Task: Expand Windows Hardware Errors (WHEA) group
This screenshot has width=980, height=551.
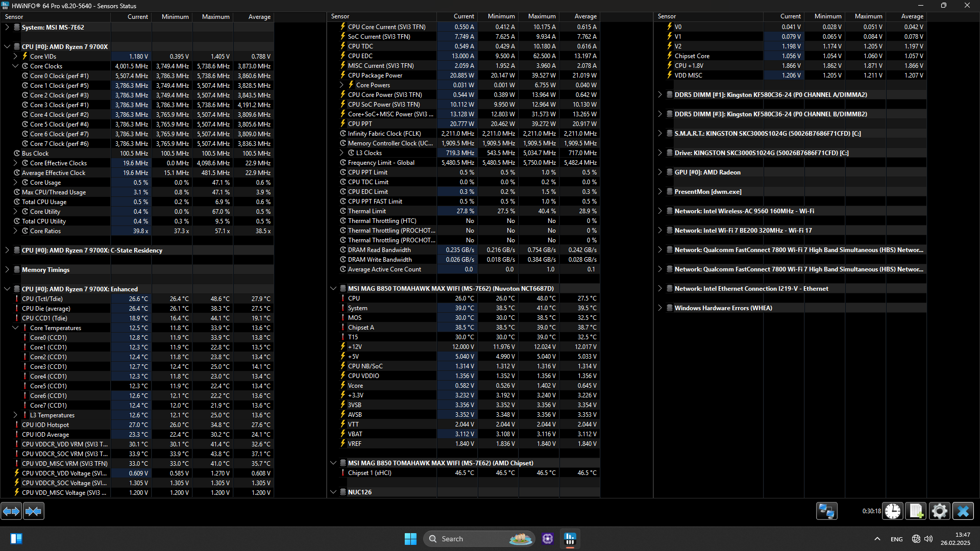Action: pyautogui.click(x=659, y=308)
